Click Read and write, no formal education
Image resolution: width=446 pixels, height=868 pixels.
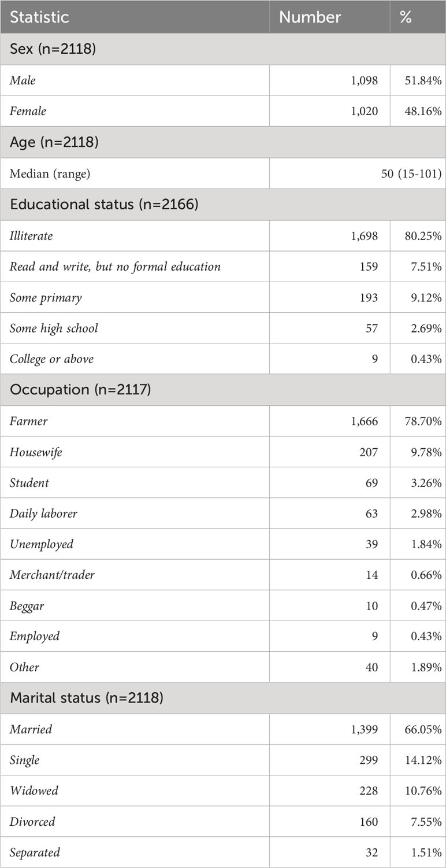tap(114, 266)
